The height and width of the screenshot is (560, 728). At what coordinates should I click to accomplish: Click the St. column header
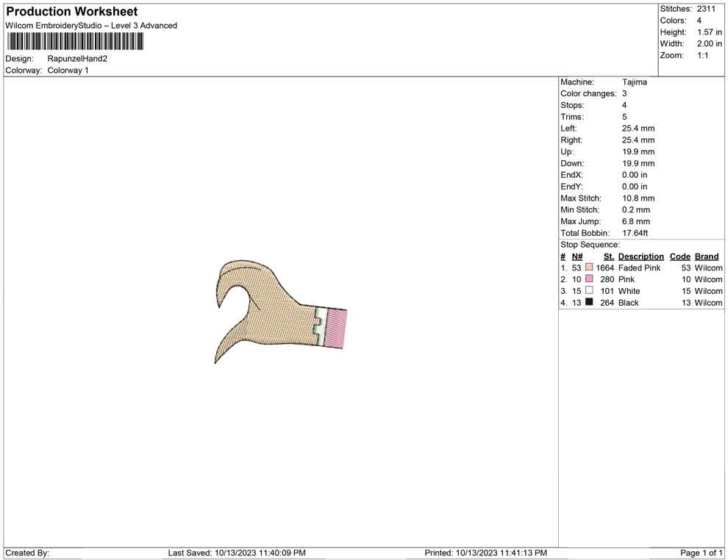click(609, 256)
